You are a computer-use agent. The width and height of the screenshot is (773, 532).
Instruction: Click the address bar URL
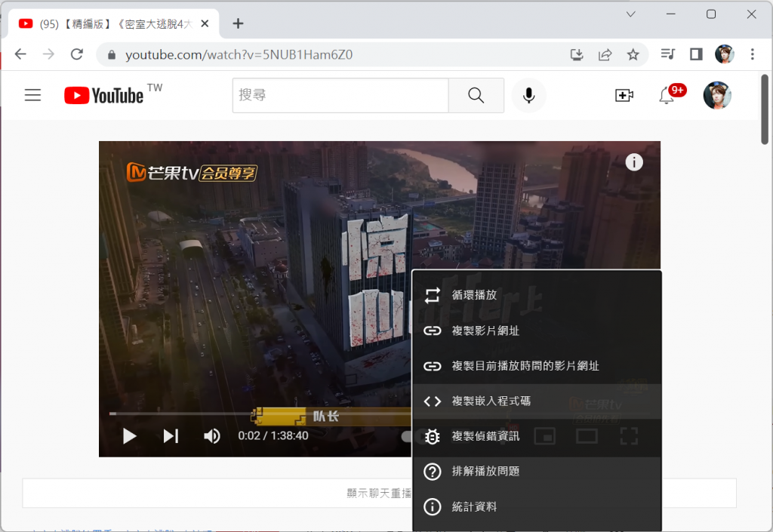click(x=239, y=54)
